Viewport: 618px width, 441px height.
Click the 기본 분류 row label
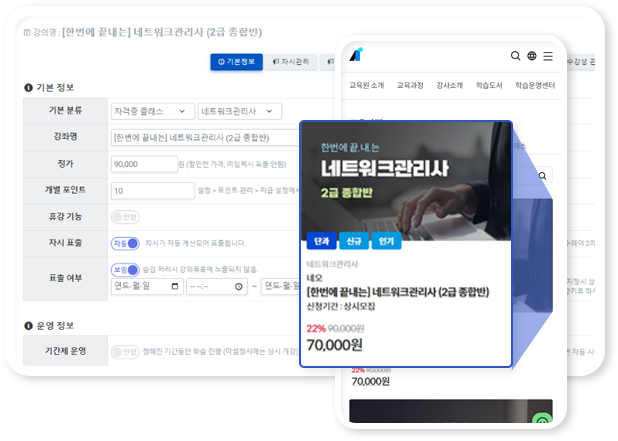[x=65, y=111]
